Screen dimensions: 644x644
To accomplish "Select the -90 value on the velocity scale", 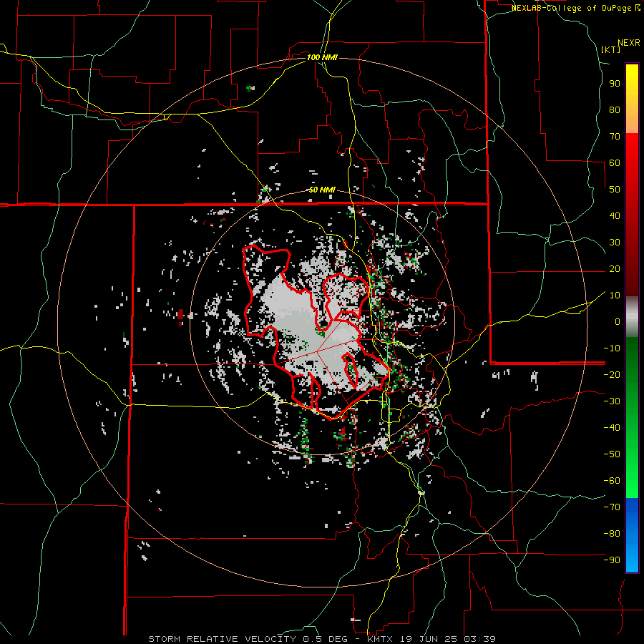I will pos(612,560).
